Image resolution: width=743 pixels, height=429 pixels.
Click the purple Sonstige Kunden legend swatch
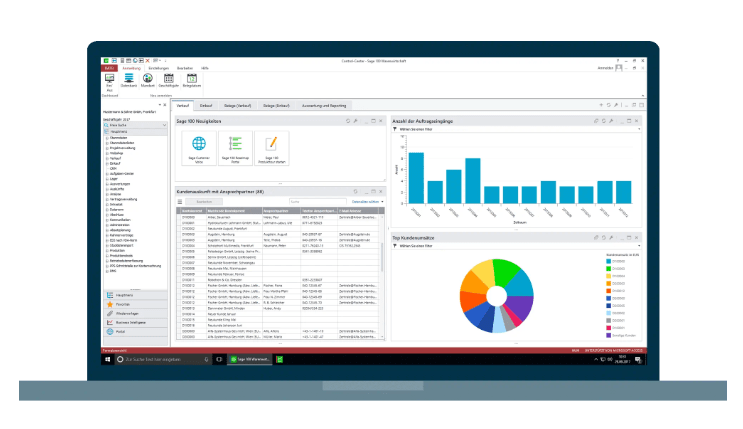[608, 335]
